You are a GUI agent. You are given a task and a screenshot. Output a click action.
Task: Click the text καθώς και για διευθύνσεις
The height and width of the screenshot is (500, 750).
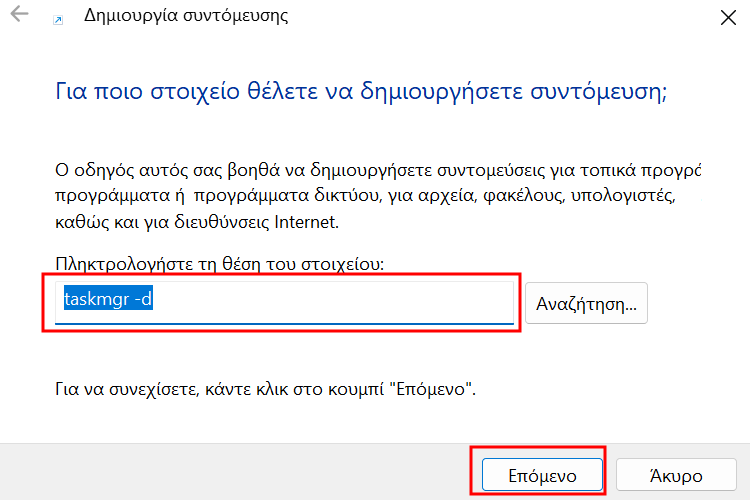[x=162, y=222]
